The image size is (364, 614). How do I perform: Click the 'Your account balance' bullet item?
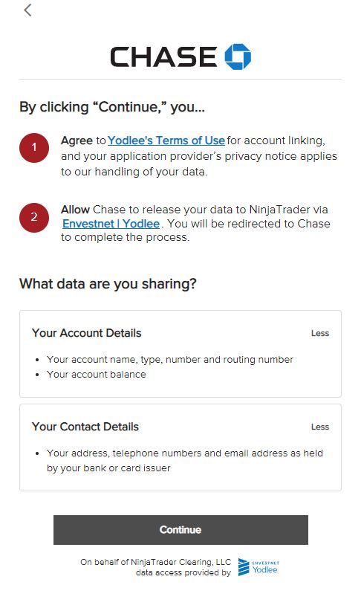(x=97, y=375)
